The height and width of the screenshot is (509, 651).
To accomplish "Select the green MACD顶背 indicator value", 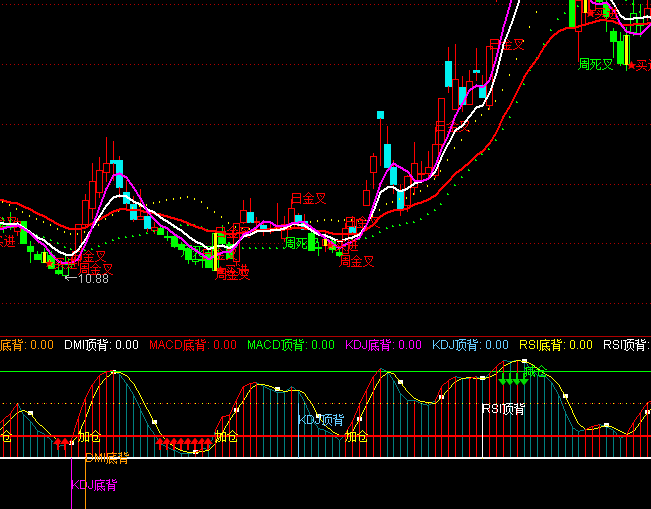I will click(291, 345).
